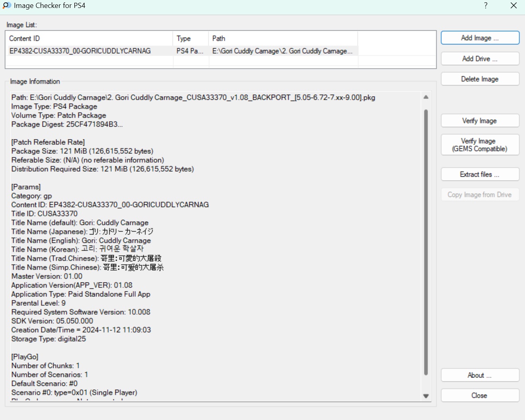Click scroll up arrow in Image Information
Viewport: 525px width, 420px height.
pyautogui.click(x=426, y=97)
